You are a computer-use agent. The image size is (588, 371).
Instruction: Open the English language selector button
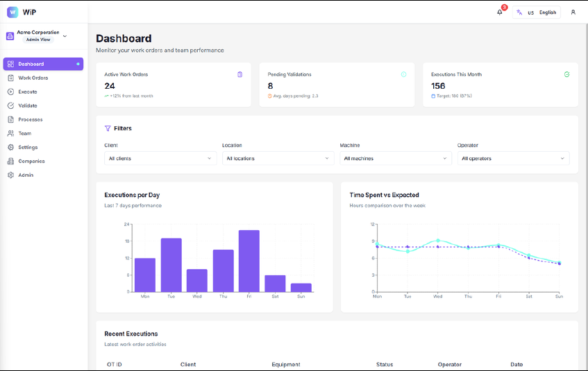[536, 12]
